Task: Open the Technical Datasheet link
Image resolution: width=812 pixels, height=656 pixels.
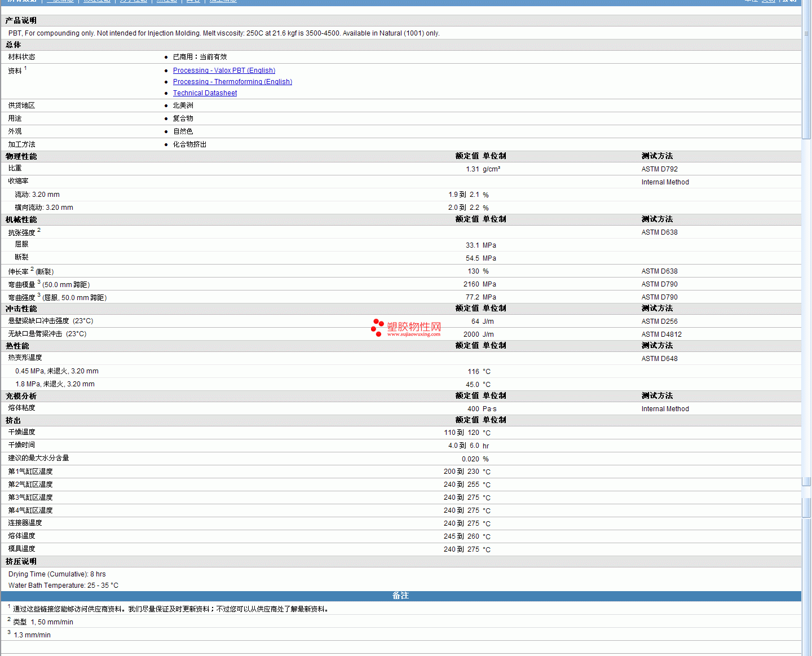Action: pyautogui.click(x=205, y=93)
